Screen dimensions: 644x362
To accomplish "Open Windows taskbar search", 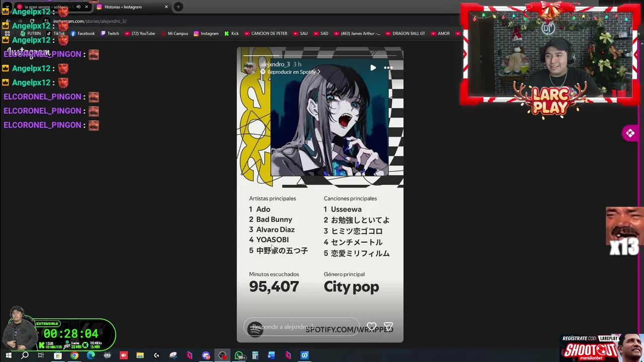I will pyautogui.click(x=25, y=355).
